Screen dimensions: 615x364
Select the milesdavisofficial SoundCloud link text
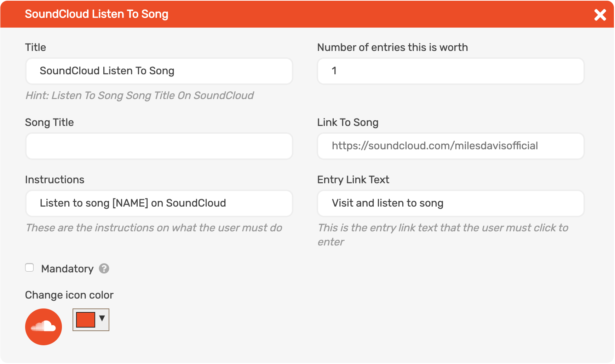coord(435,145)
